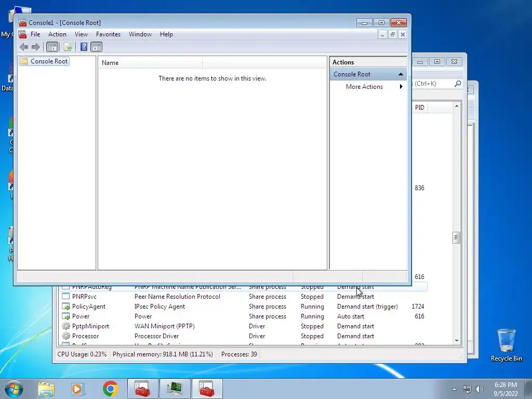The image size is (532, 399).
Task: Open the File menu
Action: click(35, 34)
